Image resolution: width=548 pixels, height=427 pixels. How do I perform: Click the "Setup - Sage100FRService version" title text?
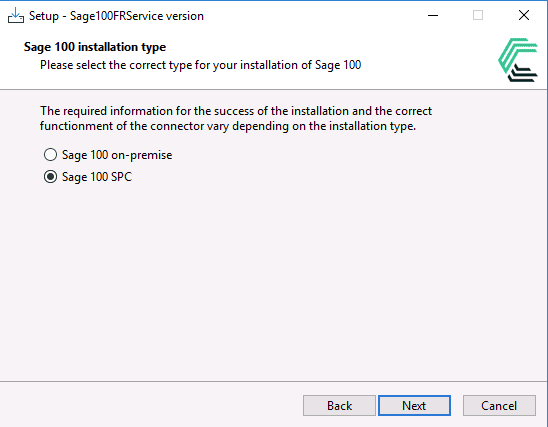pos(116,16)
